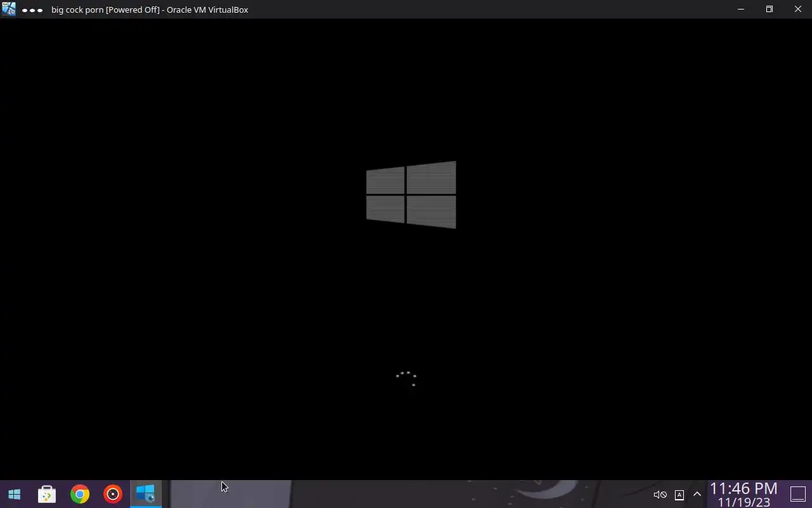812x508 pixels.
Task: Restore down the VirtualBox window
Action: click(769, 10)
